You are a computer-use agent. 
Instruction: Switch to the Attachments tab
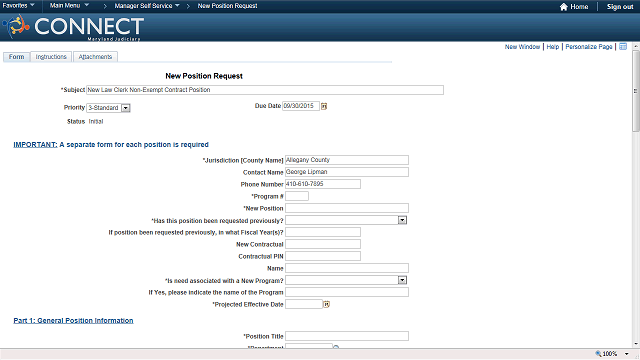(x=95, y=57)
